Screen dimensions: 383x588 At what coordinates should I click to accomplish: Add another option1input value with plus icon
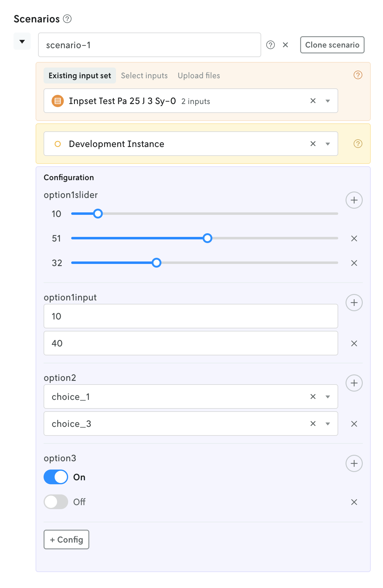tap(354, 303)
